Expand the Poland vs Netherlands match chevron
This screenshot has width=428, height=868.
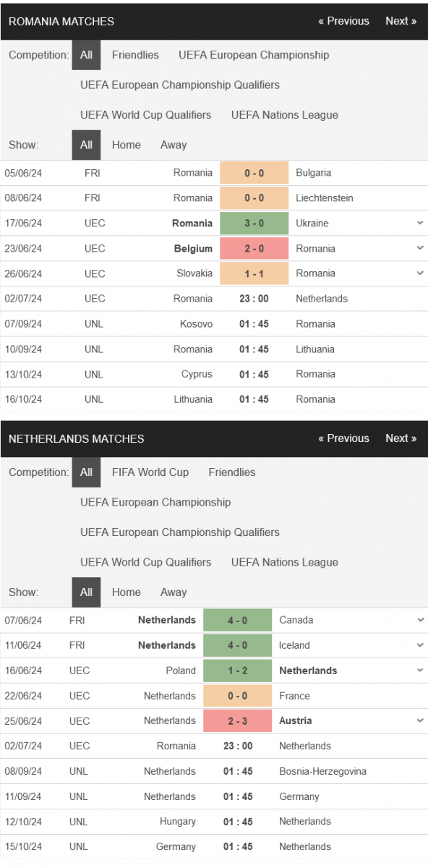tap(420, 671)
